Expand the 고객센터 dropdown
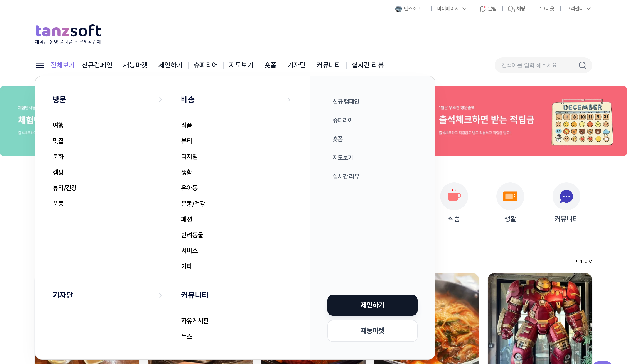Viewport: 627px width, 364px height. click(x=578, y=9)
